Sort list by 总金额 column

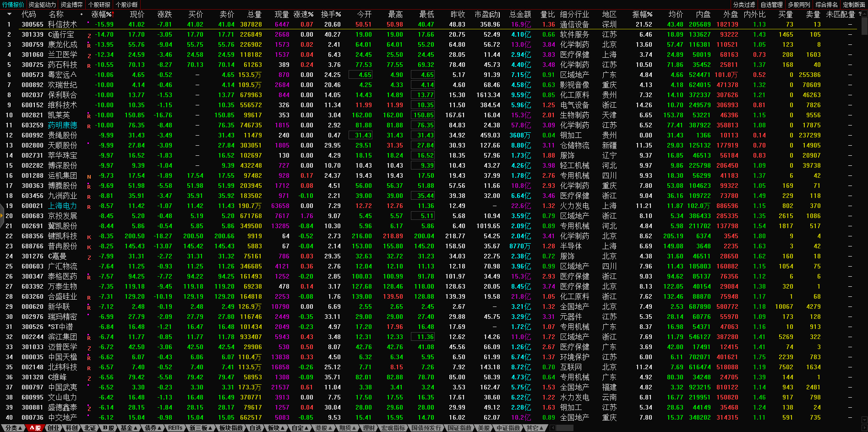520,14
